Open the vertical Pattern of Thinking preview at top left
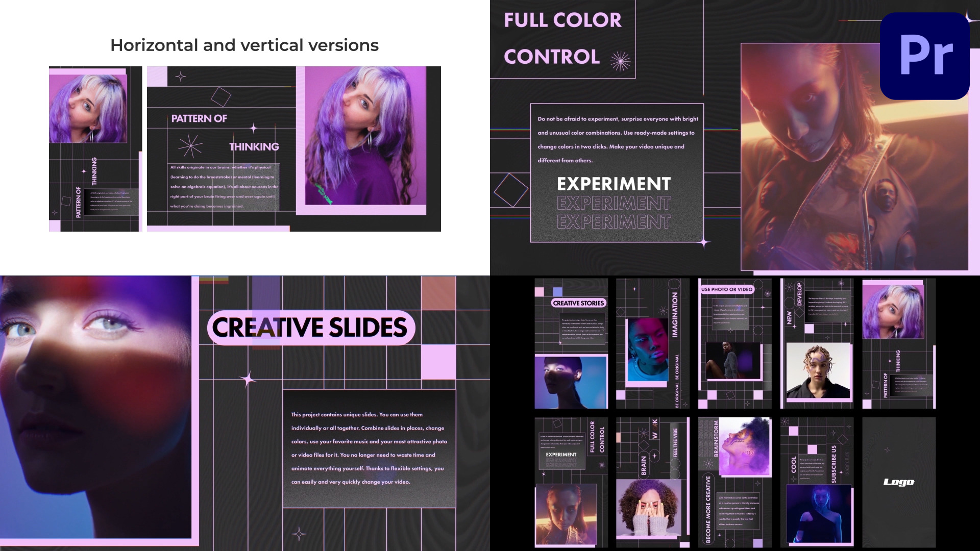This screenshot has width=980, height=551. [95, 149]
